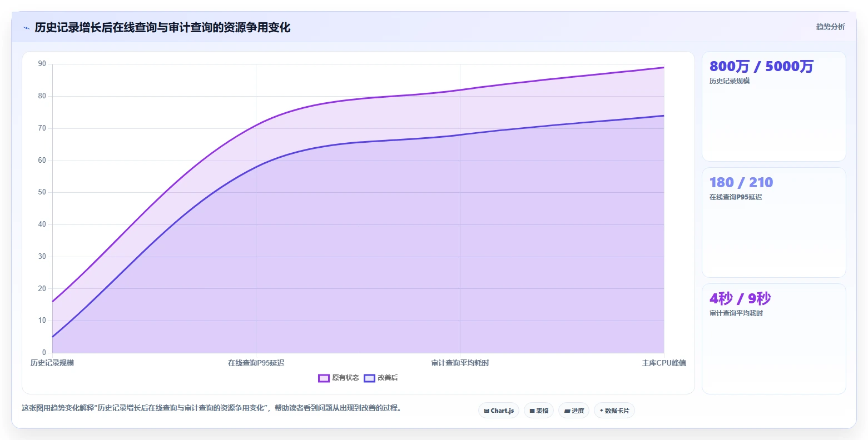Viewport: 868px width, 440px height.
Task: Click the purple 原有状态 legend swatch
Action: pyautogui.click(x=324, y=378)
